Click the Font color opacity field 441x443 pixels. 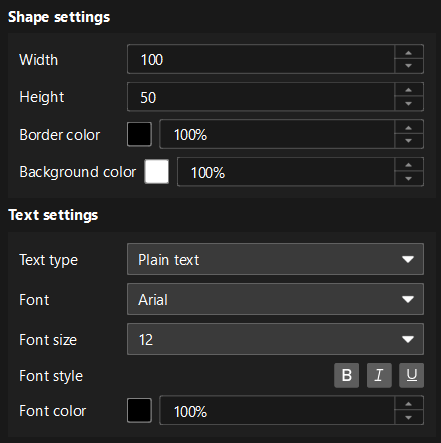[277, 411]
